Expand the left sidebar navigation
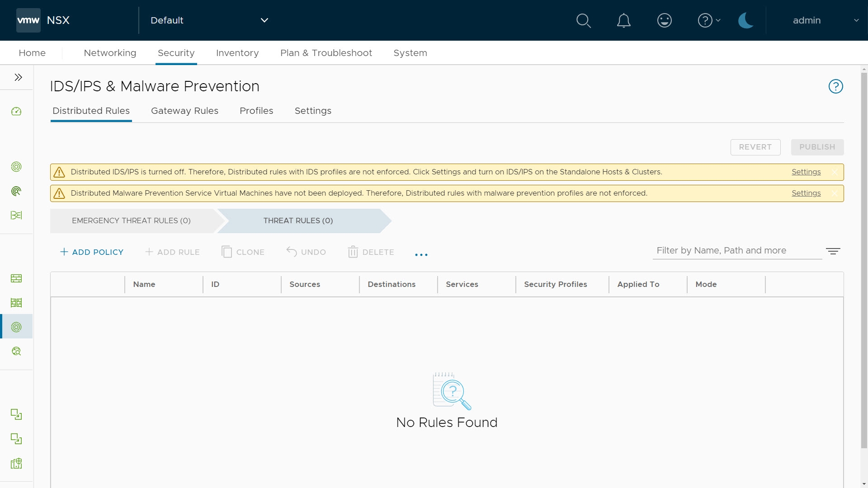The height and width of the screenshot is (488, 868). [x=18, y=77]
